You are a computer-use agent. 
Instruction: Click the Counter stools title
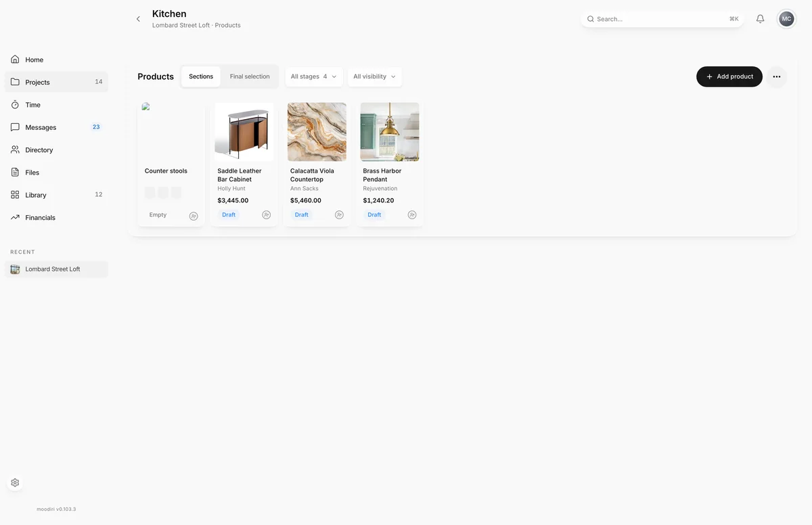[x=166, y=171]
